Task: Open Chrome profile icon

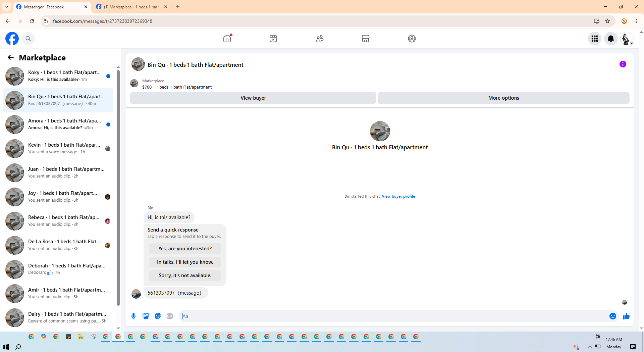Action: [x=624, y=21]
